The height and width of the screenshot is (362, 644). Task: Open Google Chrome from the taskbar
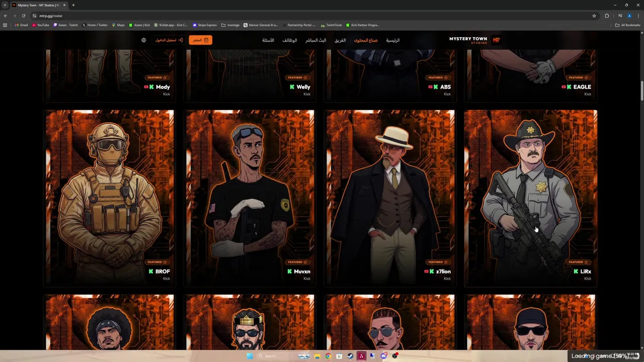pyautogui.click(x=328, y=356)
